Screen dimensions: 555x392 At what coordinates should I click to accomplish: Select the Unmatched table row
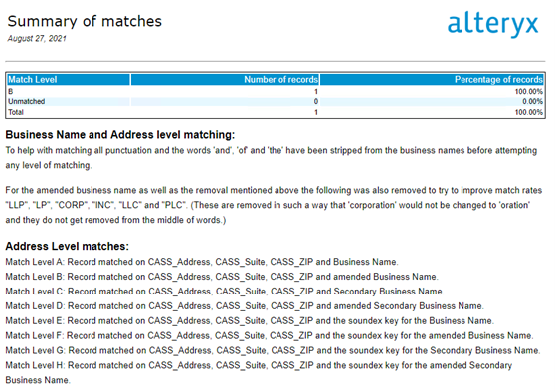click(276, 102)
